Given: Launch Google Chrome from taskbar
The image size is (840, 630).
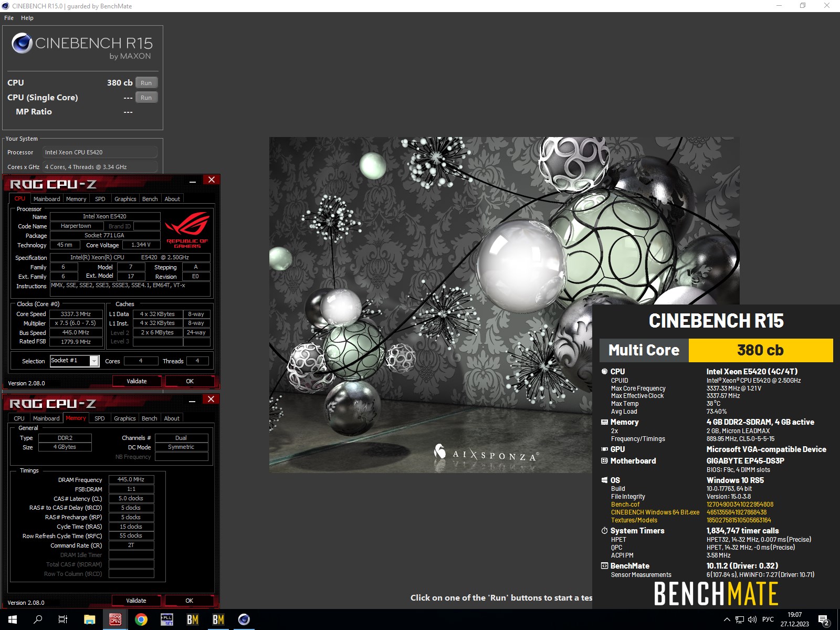Looking at the screenshot, I should pos(141,619).
